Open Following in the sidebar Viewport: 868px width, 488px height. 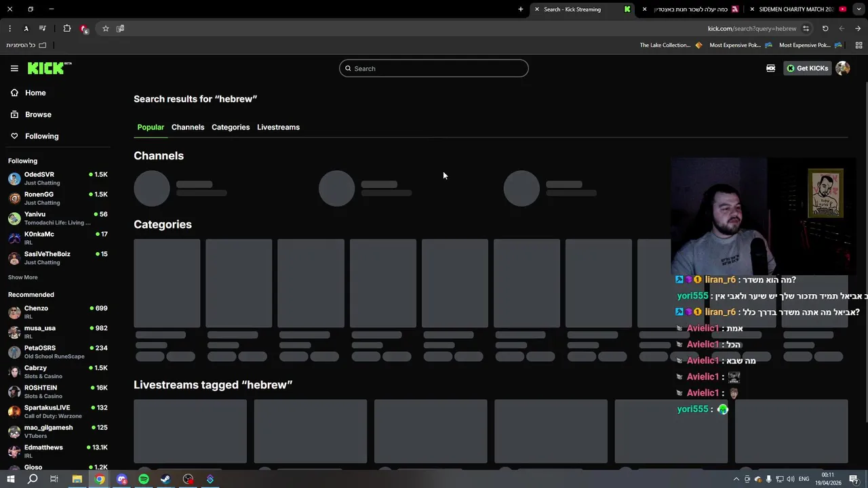(x=41, y=136)
